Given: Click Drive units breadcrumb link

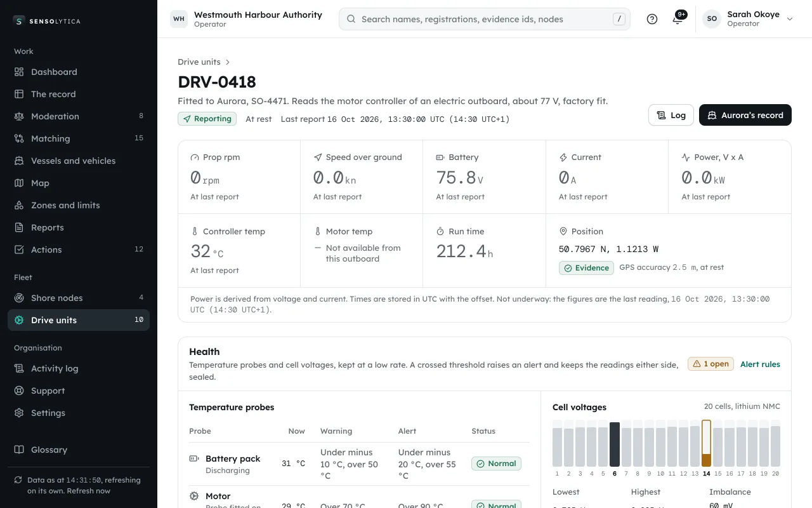Looking at the screenshot, I should (x=199, y=62).
